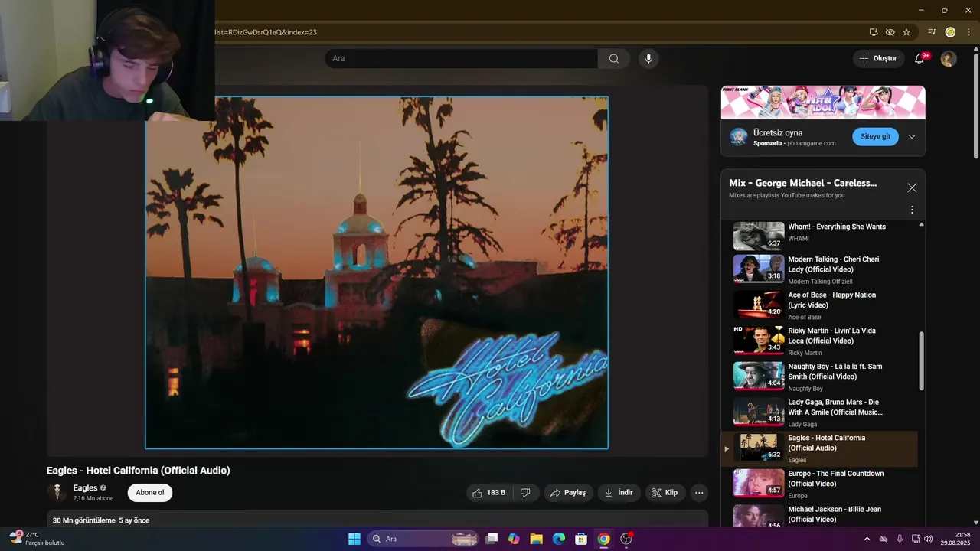Open the Mix playlist three-dot menu
980x551 pixels.
pos(912,210)
